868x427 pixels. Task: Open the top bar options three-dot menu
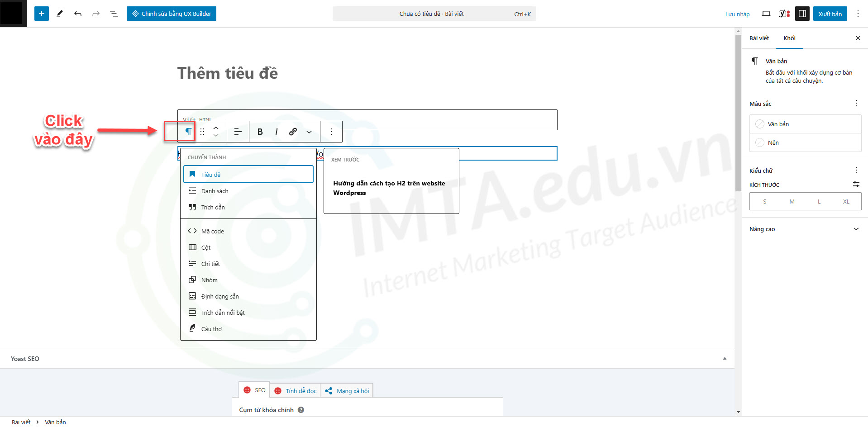pos(858,14)
